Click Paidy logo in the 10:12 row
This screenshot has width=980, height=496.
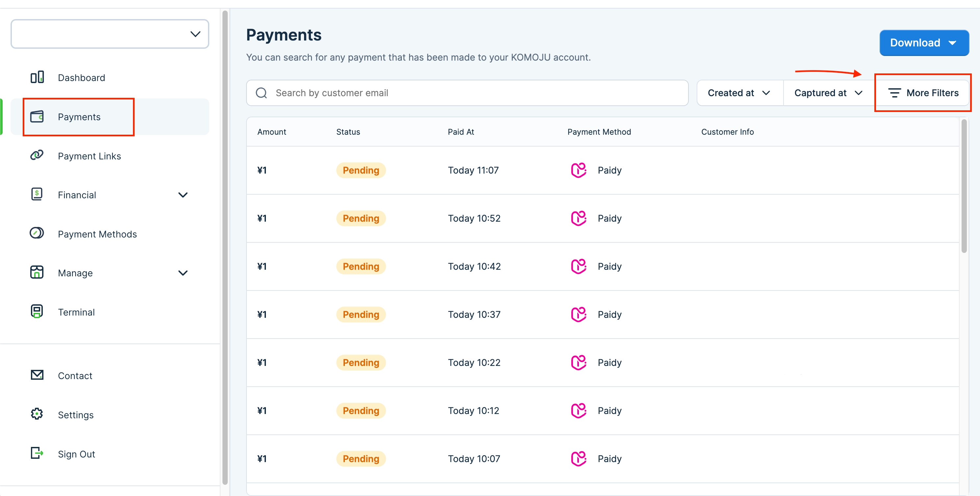[x=579, y=410]
